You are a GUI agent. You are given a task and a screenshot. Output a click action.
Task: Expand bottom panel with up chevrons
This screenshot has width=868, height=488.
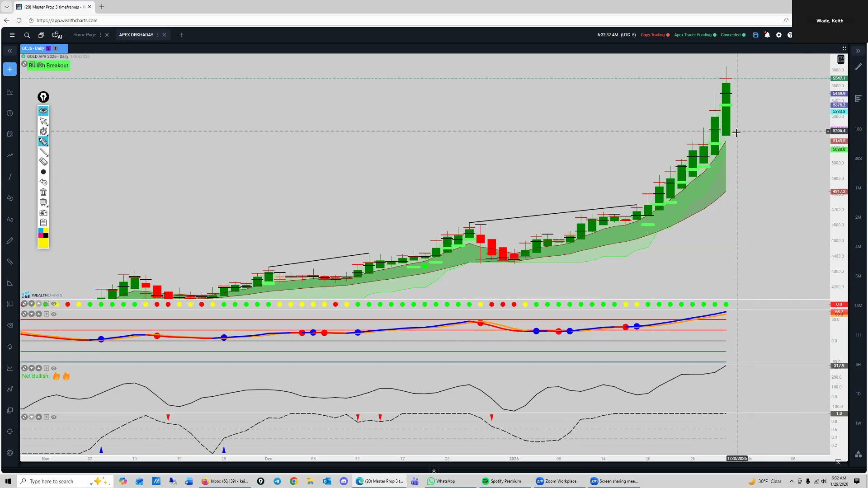(434, 471)
